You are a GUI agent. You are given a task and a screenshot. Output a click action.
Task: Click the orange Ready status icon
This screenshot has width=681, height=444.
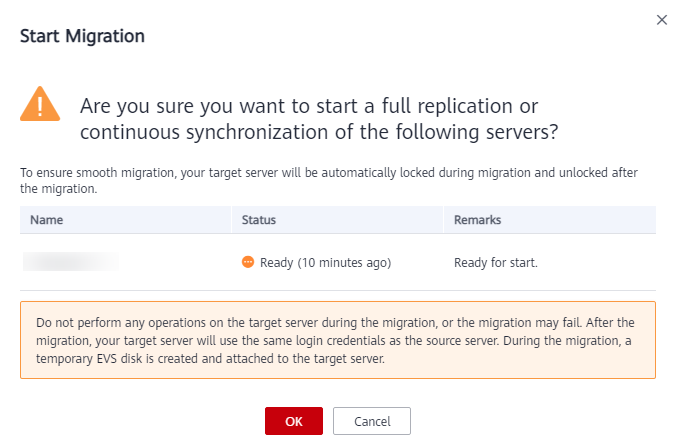(x=248, y=262)
